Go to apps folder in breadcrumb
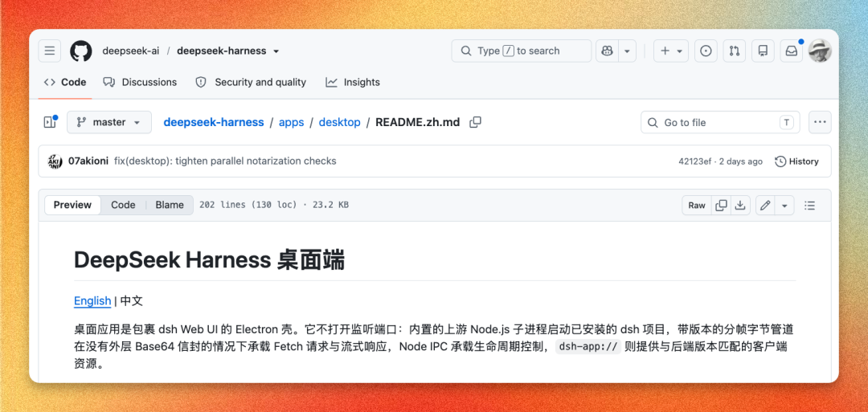The width and height of the screenshot is (868, 412). [x=291, y=122]
